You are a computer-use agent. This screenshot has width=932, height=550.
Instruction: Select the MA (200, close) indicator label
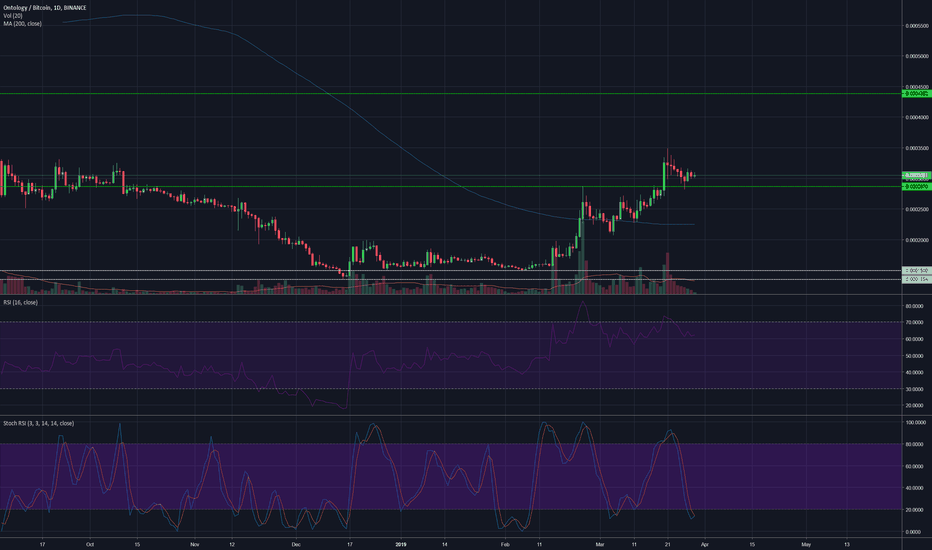click(x=23, y=24)
